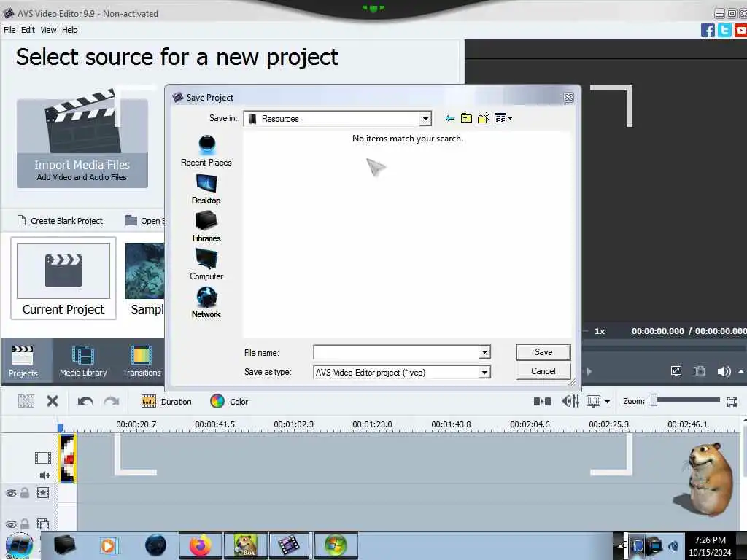Go up one folder level icon
The height and width of the screenshot is (560, 747).
(466, 118)
